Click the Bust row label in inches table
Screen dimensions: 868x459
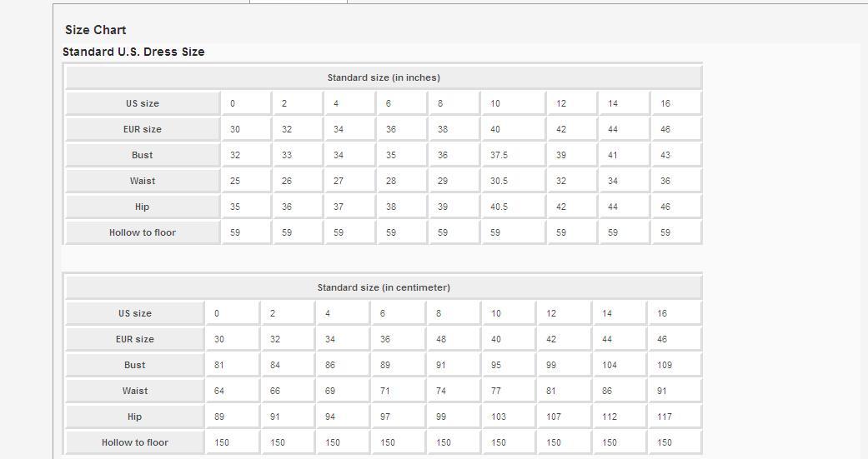(143, 155)
